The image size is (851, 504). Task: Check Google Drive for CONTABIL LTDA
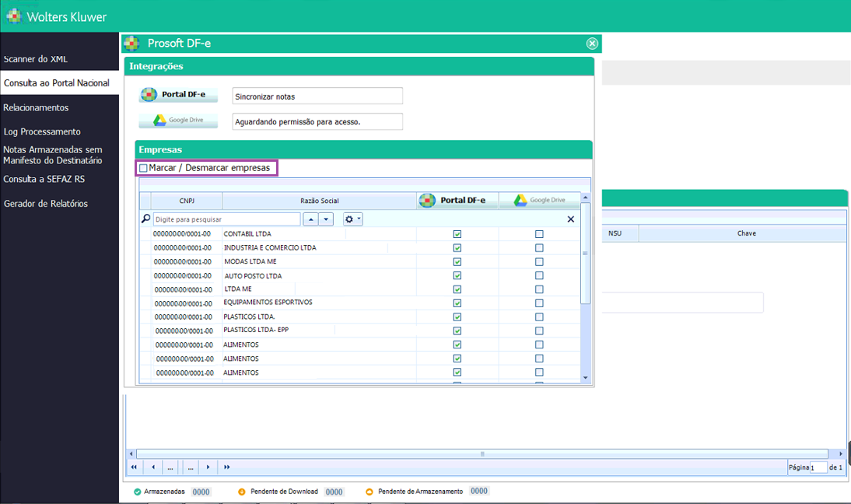click(539, 234)
